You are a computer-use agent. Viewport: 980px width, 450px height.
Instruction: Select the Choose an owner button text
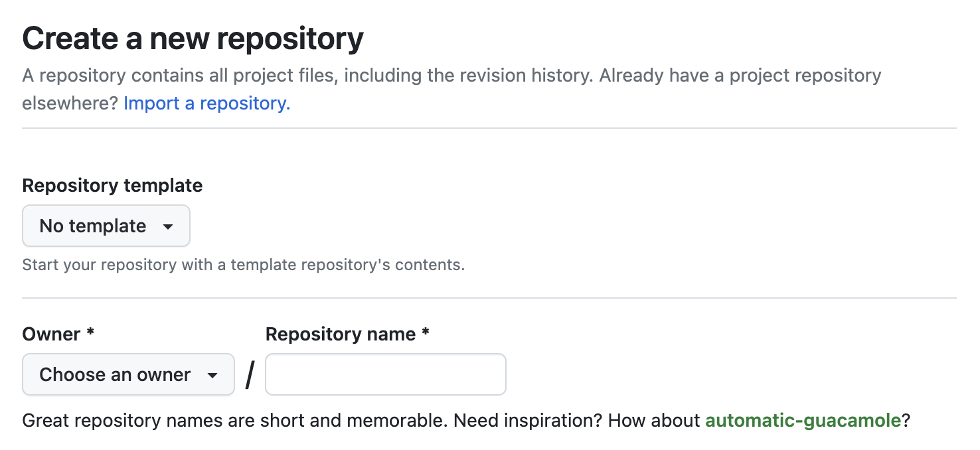(115, 374)
